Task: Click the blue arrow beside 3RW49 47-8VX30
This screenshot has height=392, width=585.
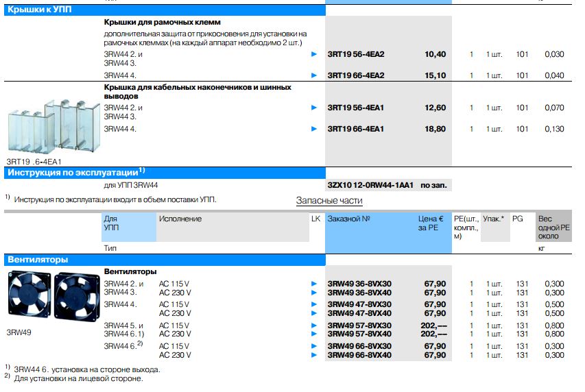Action: [314, 304]
